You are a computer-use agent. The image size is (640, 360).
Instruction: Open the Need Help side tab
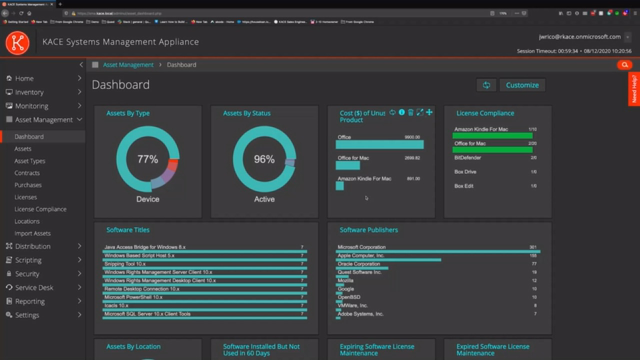pos(634,89)
